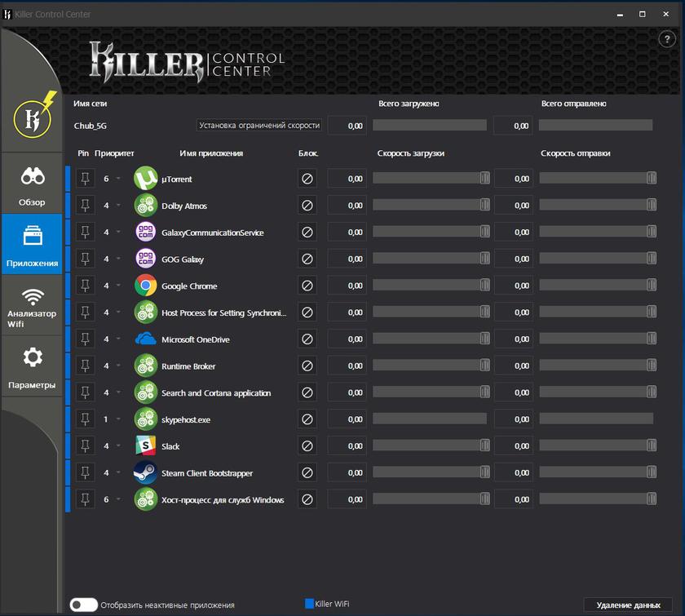Open priority dropdown for skypehost.exe

117,419
